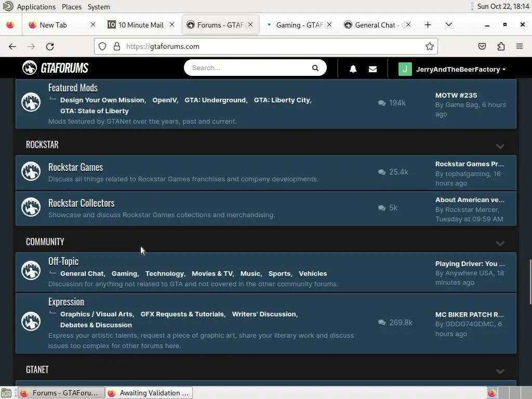
Task: Click the Rockstar Collectors forum icon
Action: point(31,207)
